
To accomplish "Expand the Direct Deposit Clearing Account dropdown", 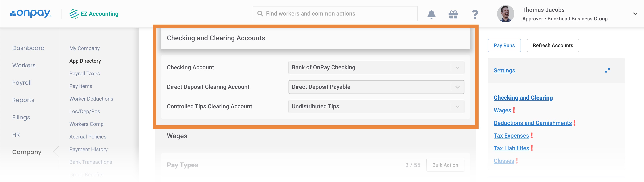I will 376,87.
